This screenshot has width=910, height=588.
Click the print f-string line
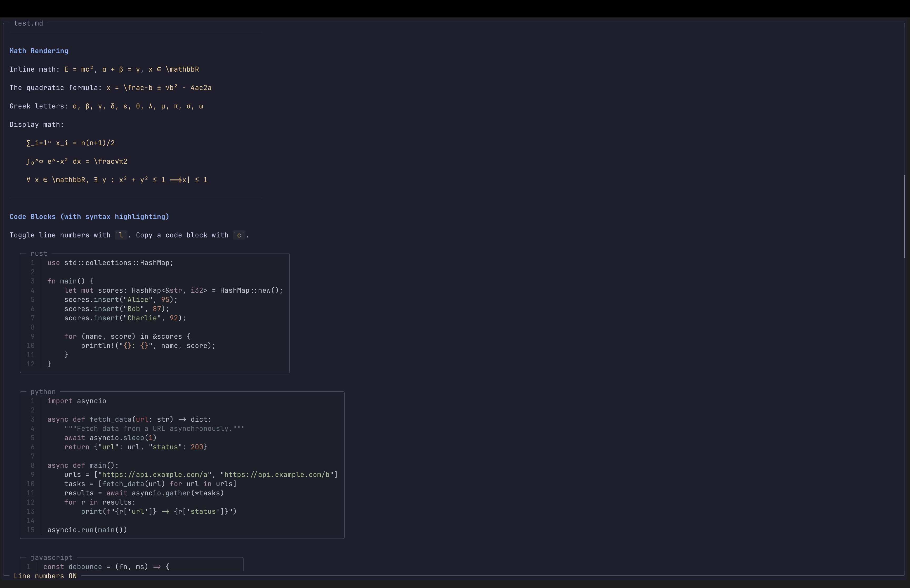pyautogui.click(x=159, y=511)
